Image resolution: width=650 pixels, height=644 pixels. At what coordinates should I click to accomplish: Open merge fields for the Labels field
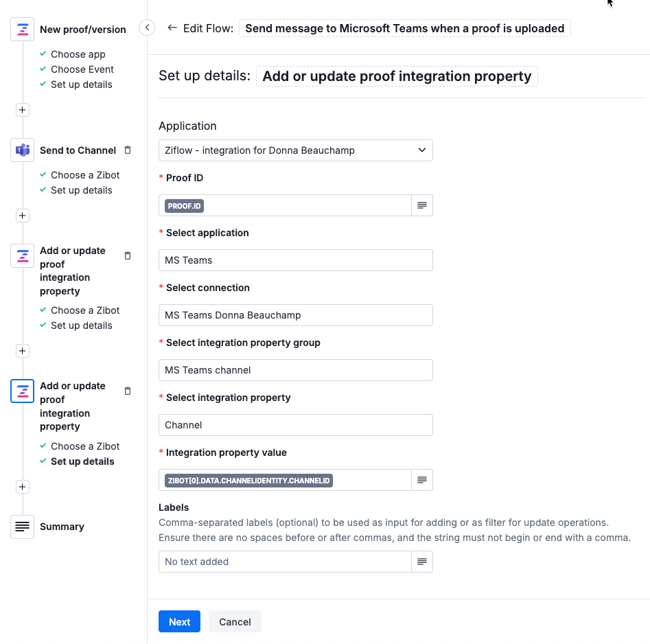(422, 561)
